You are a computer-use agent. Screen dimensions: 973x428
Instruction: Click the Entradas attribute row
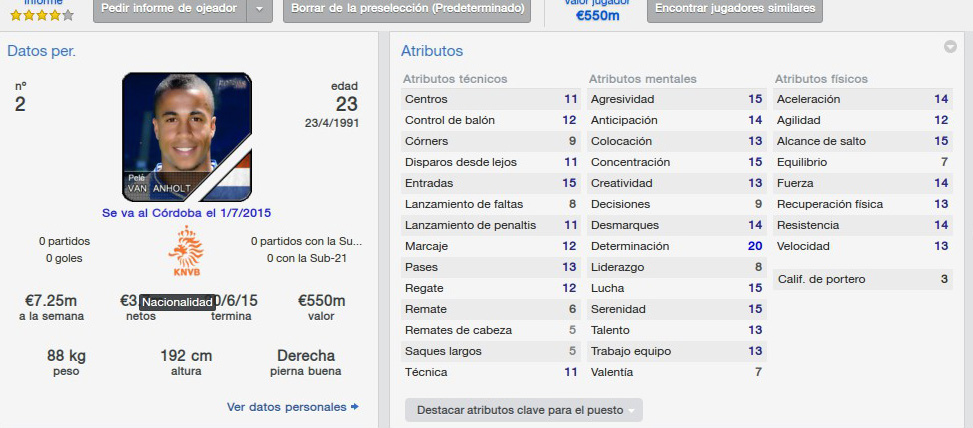tap(491, 183)
